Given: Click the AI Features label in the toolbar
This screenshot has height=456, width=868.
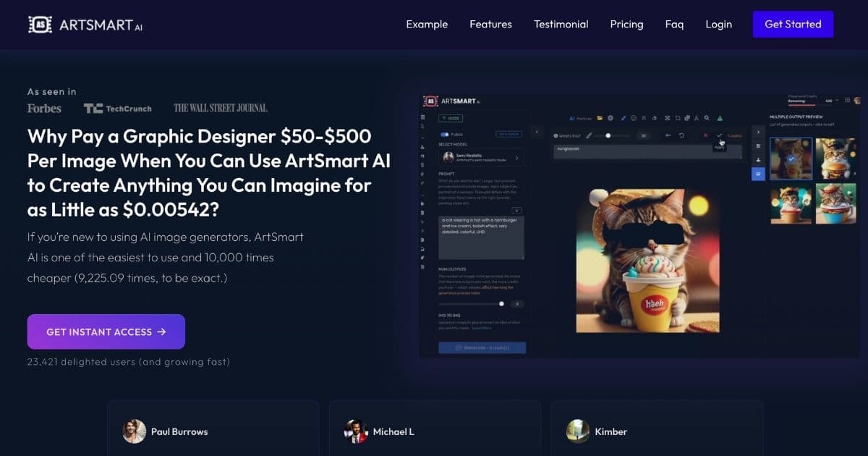Looking at the screenshot, I should click(x=581, y=118).
